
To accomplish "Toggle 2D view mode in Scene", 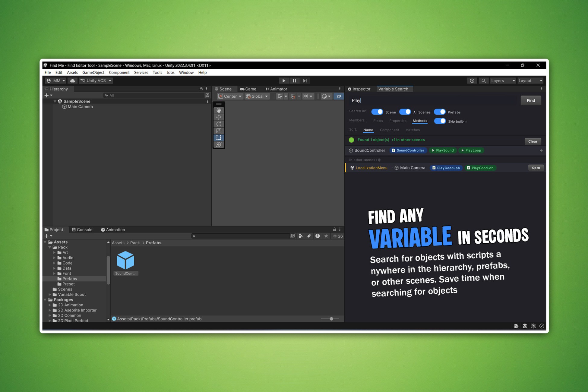I will point(339,96).
